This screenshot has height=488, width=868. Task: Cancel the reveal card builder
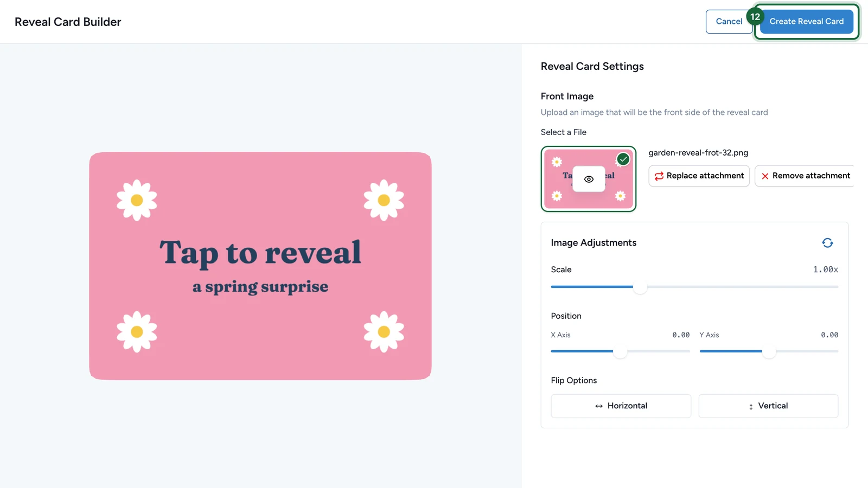click(x=729, y=22)
